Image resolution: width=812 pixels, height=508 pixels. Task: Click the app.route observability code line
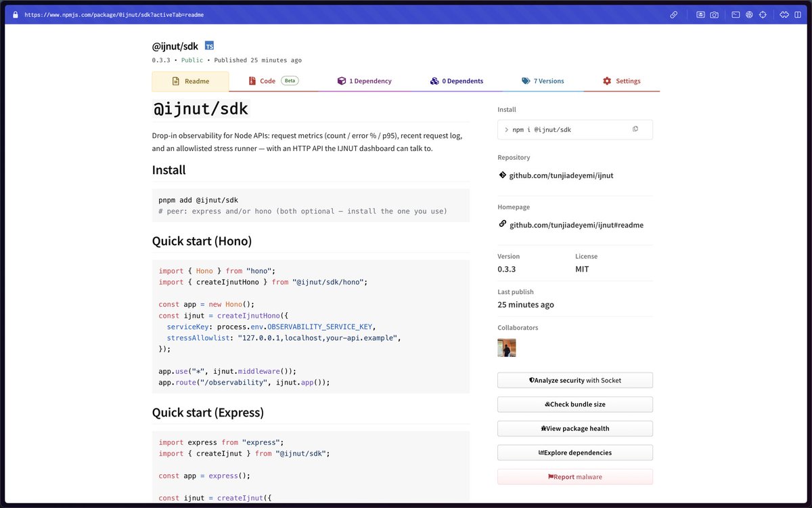point(244,382)
